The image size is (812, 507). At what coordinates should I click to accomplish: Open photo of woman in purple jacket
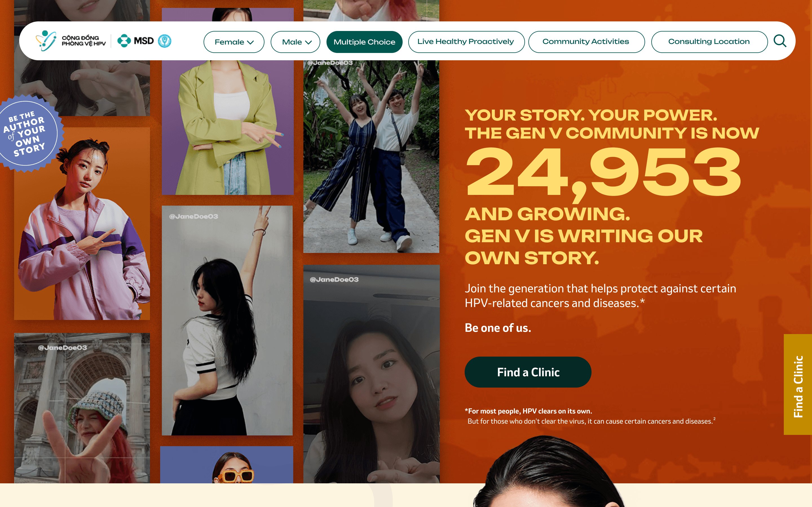pos(82,224)
